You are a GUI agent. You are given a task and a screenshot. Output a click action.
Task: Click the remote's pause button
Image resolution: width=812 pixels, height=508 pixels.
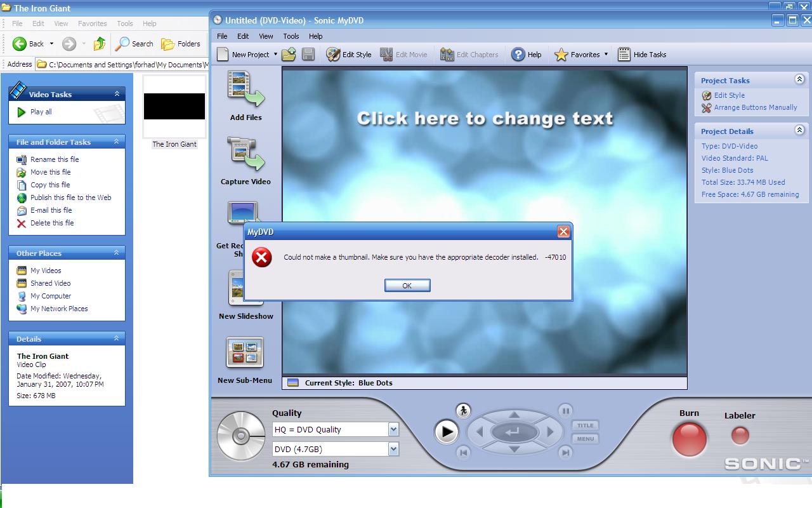pos(565,411)
